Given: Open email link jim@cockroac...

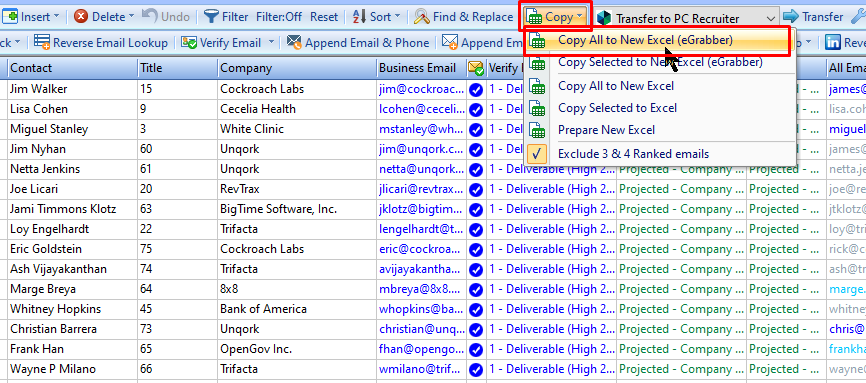Looking at the screenshot, I should click(421, 89).
